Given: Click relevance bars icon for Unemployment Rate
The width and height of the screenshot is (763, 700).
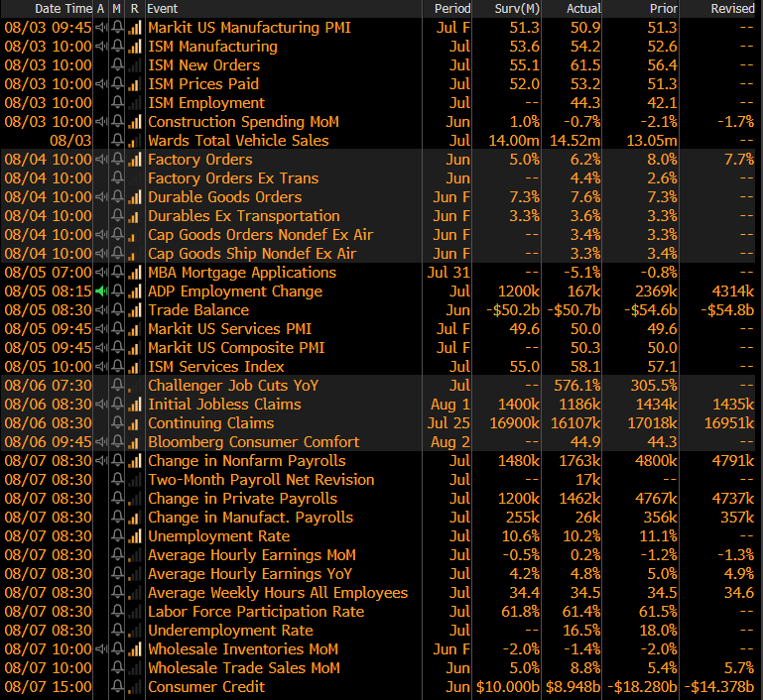Looking at the screenshot, I should coord(134,536).
